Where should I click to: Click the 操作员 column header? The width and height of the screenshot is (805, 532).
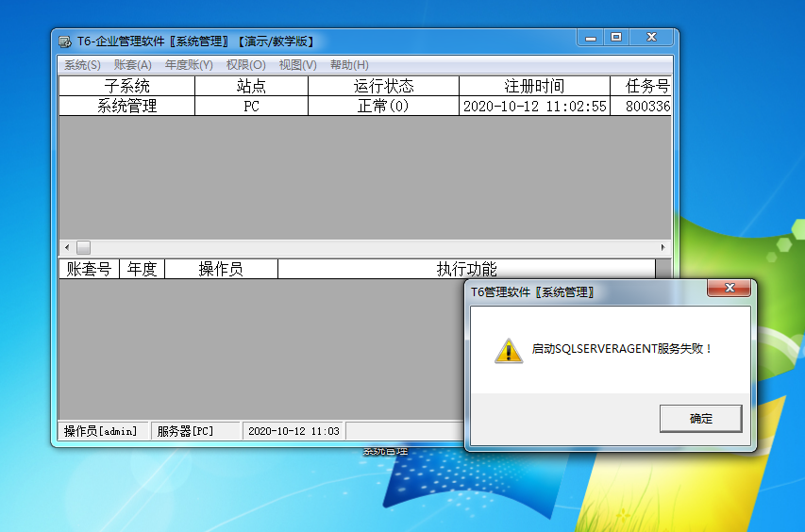tap(221, 269)
